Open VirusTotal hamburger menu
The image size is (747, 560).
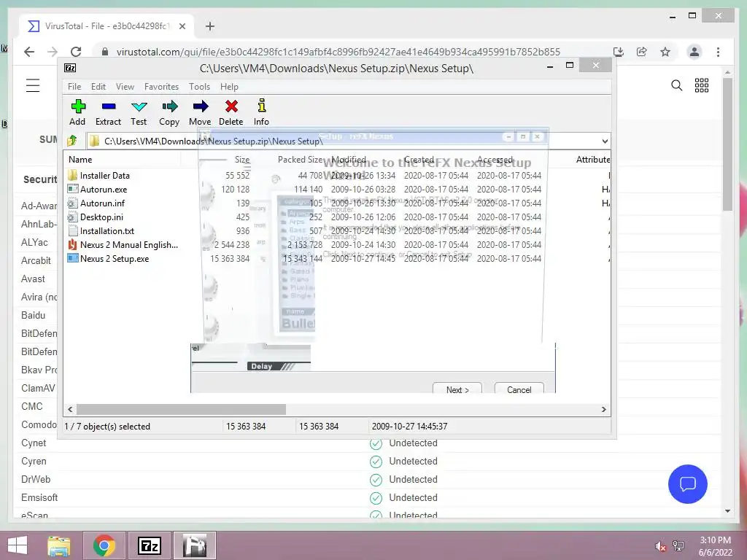33,85
